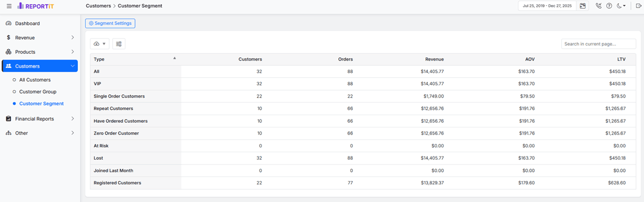This screenshot has width=644, height=202.
Task: Click the $1,749.00 revenue value
Action: 433,96
